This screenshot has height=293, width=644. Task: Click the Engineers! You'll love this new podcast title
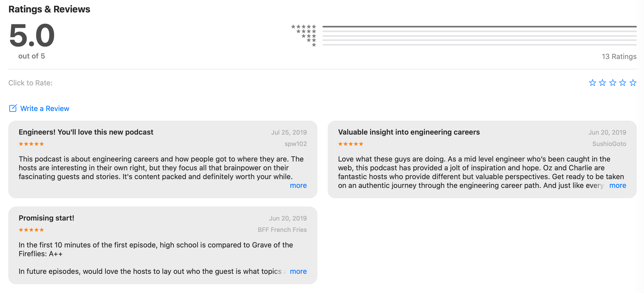(x=86, y=132)
